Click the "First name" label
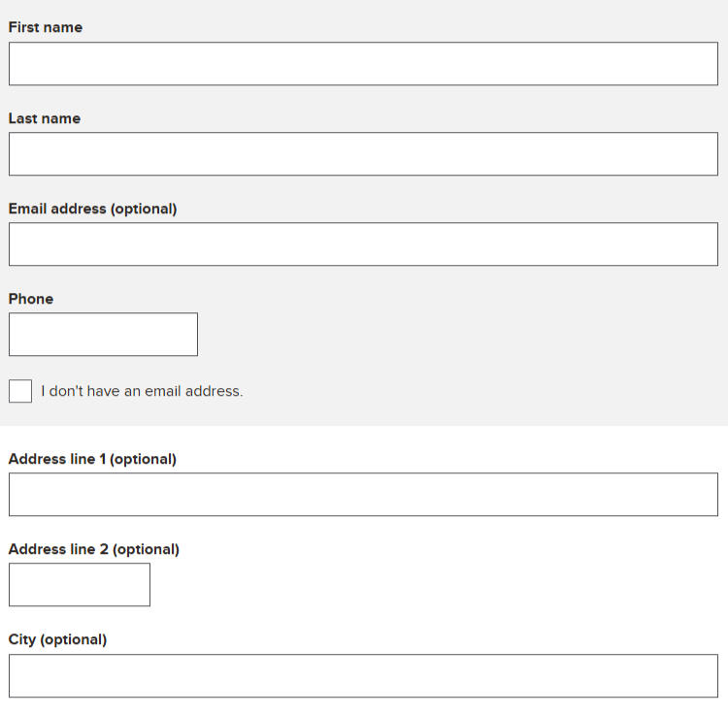The height and width of the screenshot is (715, 728). 46,28
